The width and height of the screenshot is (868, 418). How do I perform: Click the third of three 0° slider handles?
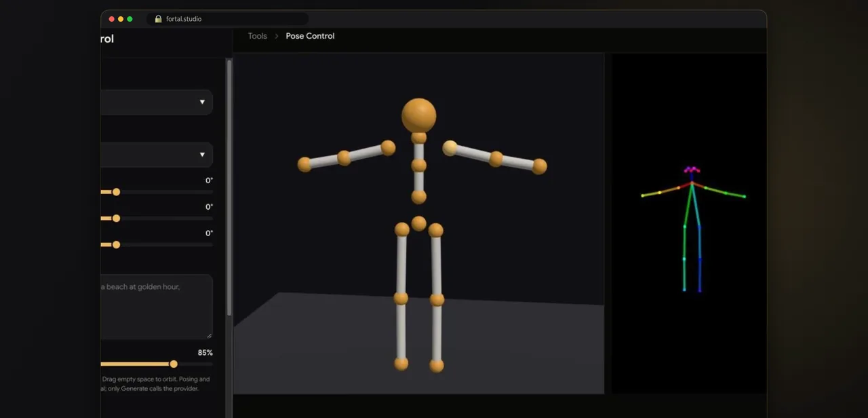(x=116, y=245)
